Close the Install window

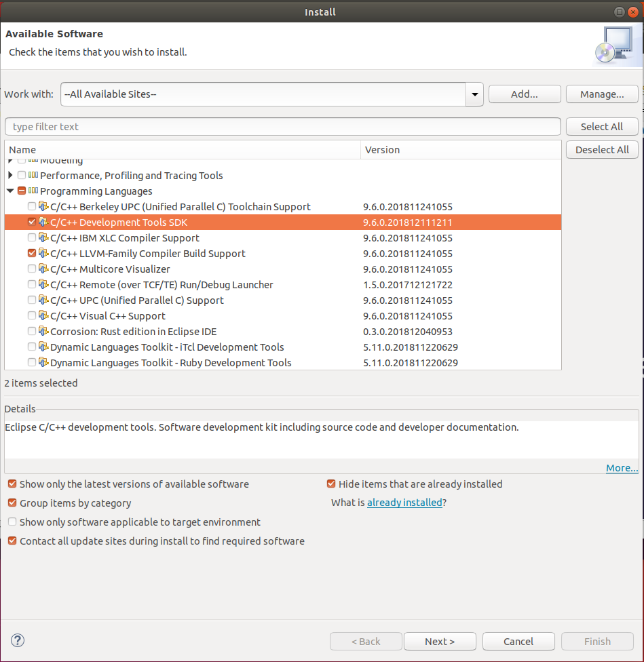pyautogui.click(x=632, y=12)
